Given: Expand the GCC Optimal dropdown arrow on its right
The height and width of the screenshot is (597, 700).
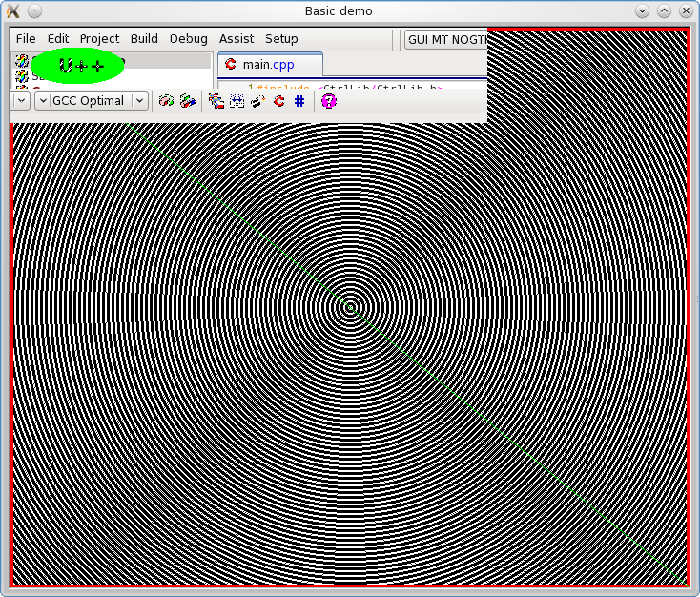Looking at the screenshot, I should click(140, 100).
